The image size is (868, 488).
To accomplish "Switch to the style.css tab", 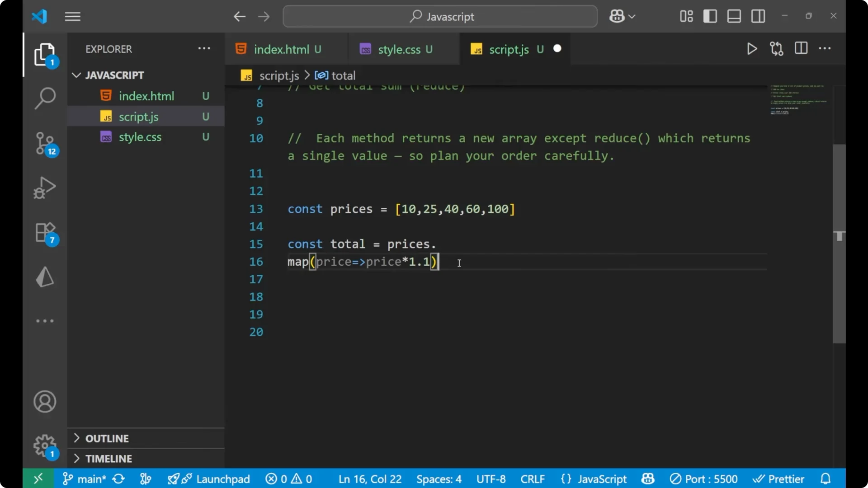I will click(x=402, y=49).
